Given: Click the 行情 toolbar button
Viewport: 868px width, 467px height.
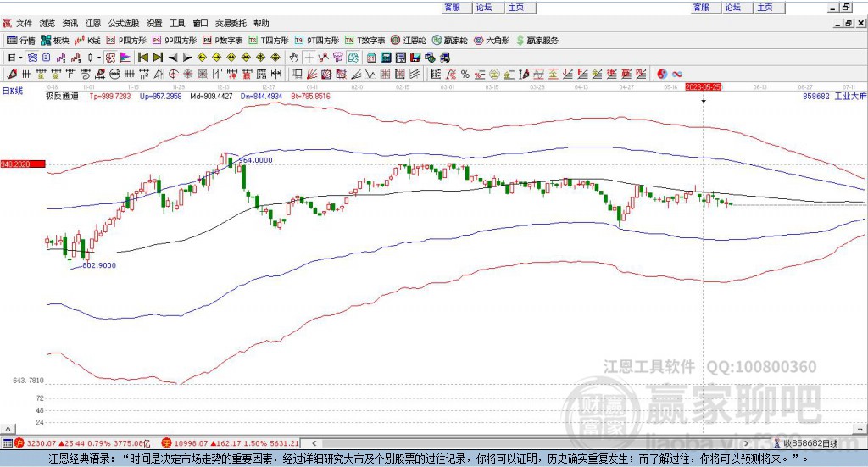Looking at the screenshot, I should point(21,41).
